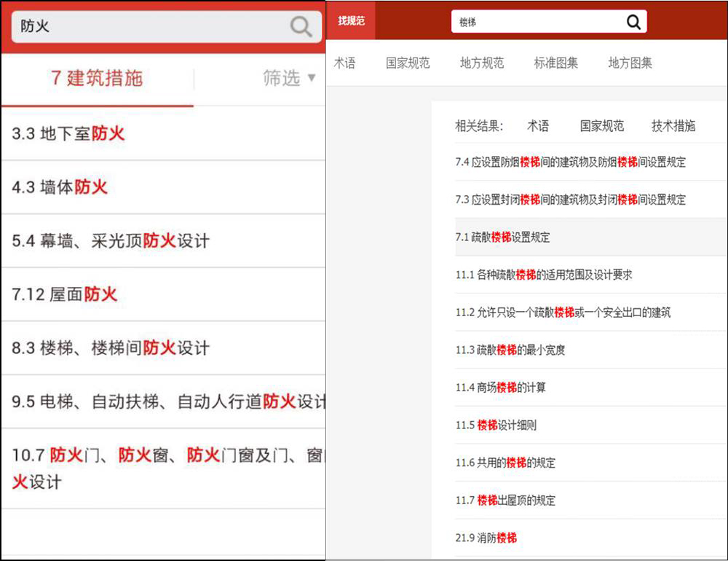This screenshot has height=561, width=728.
Task: Click the magnifier icon next to 防火 search box
Action: [301, 26]
